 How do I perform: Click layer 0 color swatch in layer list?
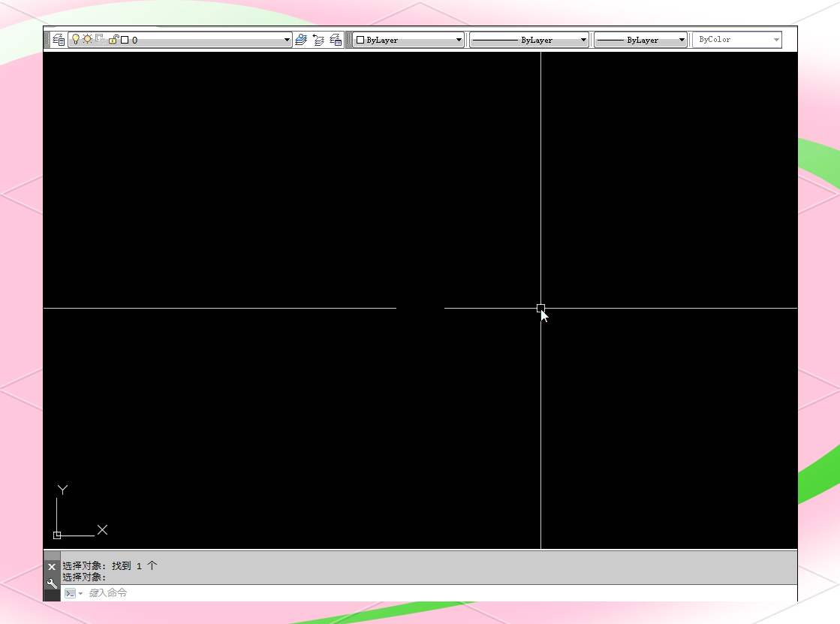125,40
